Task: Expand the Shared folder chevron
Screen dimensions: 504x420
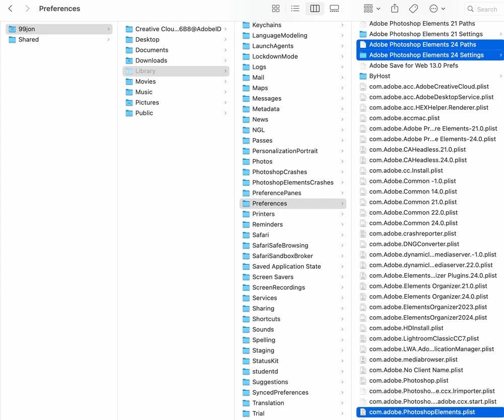Action: coord(109,39)
